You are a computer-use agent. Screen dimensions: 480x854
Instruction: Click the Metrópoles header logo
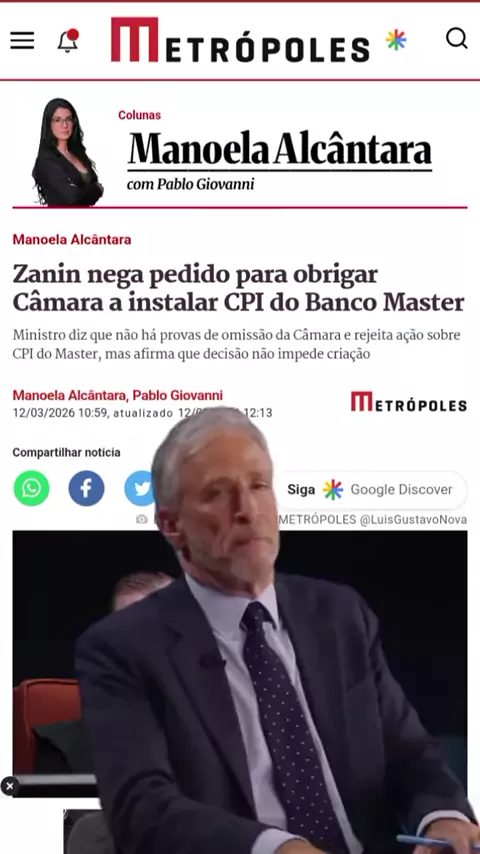point(240,40)
